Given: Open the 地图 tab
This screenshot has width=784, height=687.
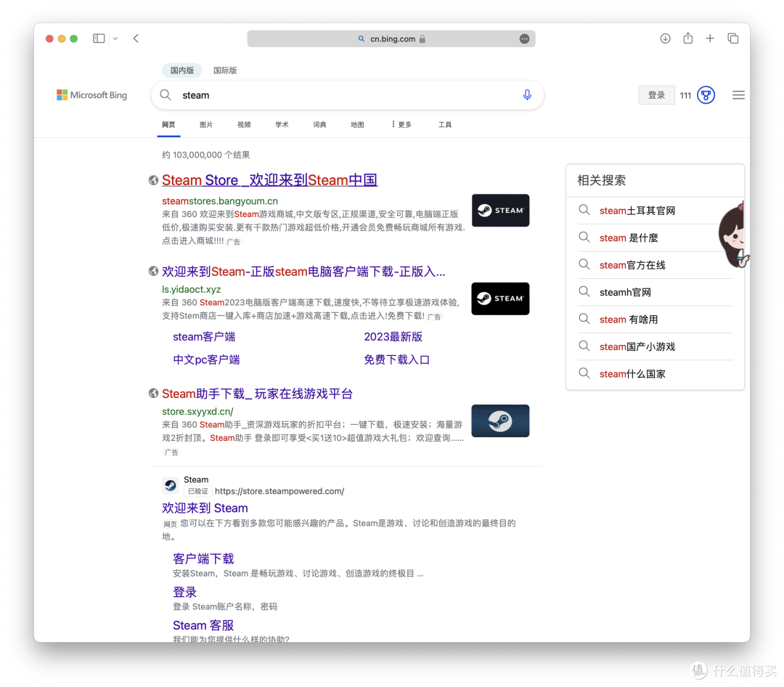Looking at the screenshot, I should pyautogui.click(x=357, y=125).
